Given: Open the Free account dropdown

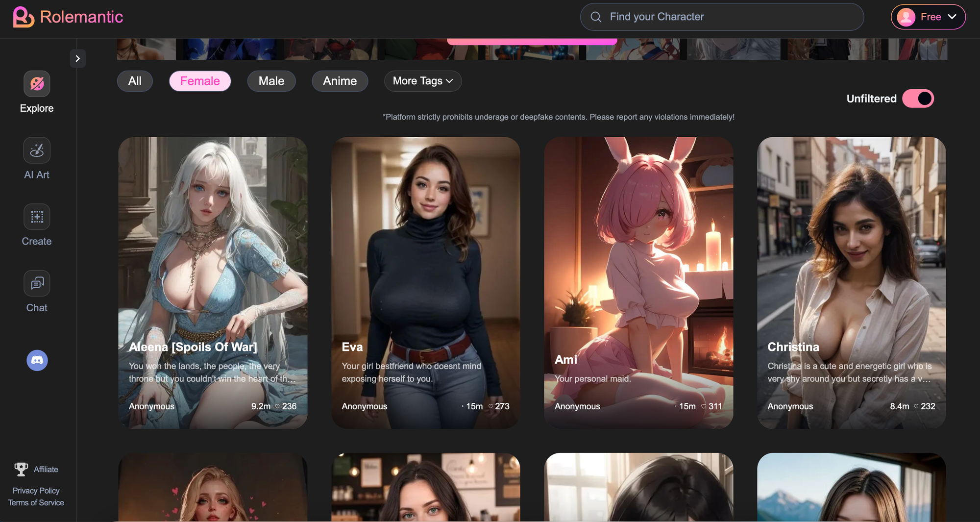Looking at the screenshot, I should coord(928,17).
